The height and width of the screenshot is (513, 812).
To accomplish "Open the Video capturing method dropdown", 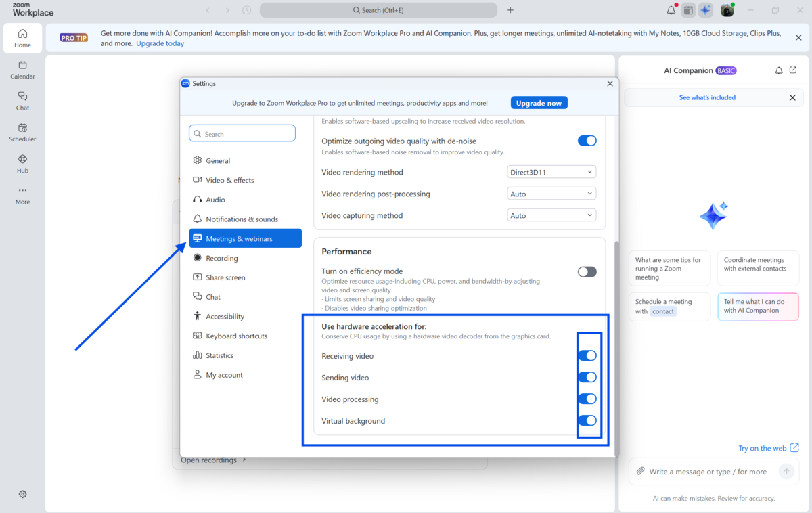I will [551, 216].
